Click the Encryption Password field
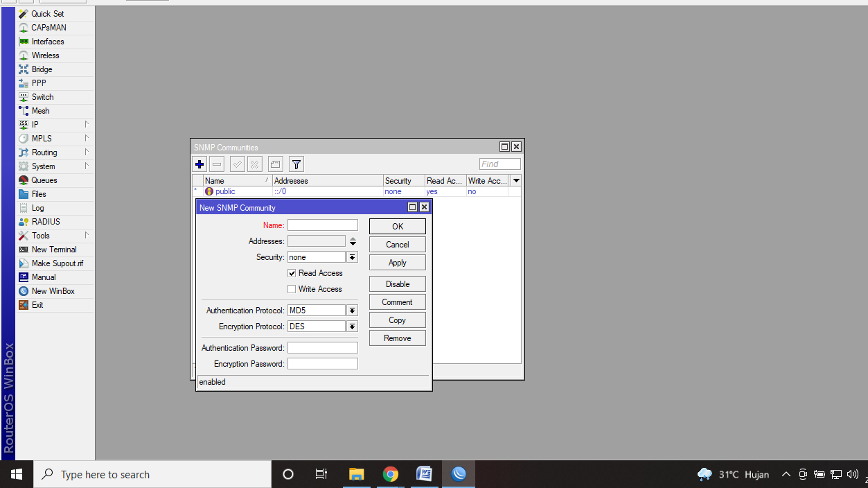 click(323, 364)
